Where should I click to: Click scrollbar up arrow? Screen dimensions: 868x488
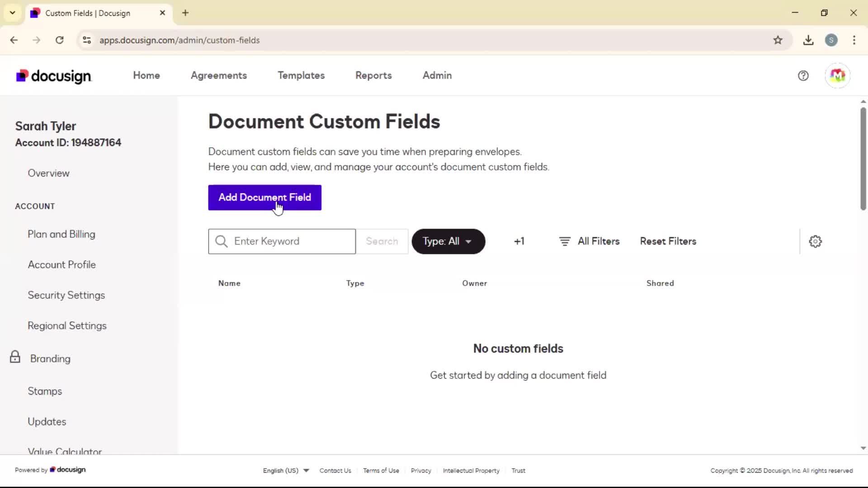pyautogui.click(x=863, y=102)
